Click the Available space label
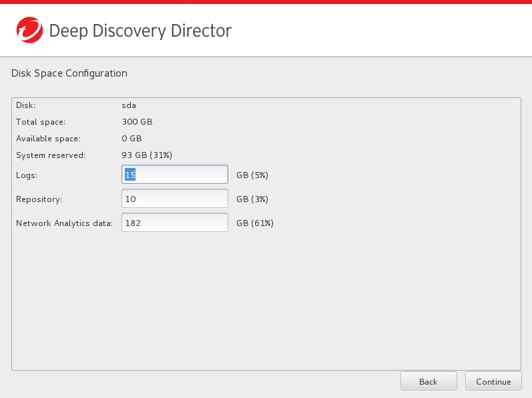The width and height of the screenshot is (532, 398). (x=48, y=139)
